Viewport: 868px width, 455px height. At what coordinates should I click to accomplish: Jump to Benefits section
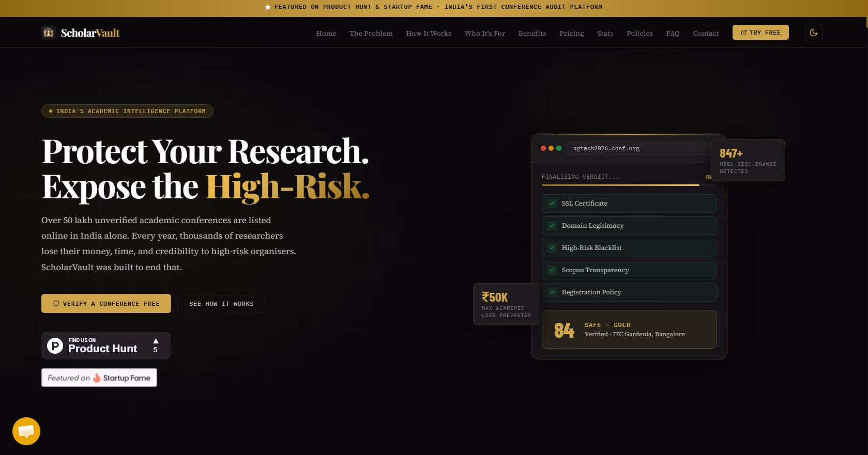coord(532,33)
